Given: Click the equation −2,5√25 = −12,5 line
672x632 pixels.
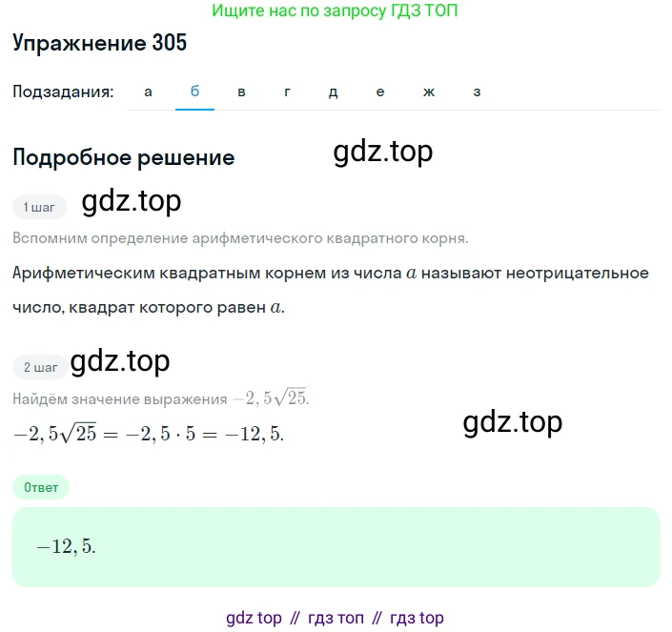Looking at the screenshot, I should [149, 433].
